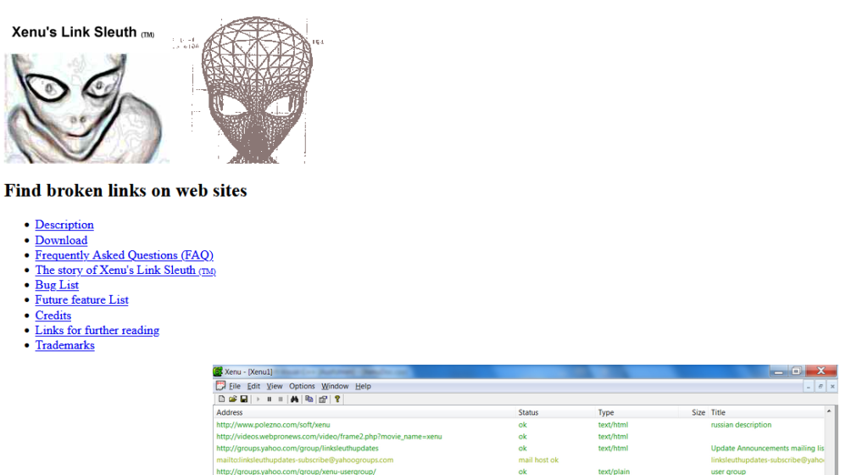Click the inner document close button
The height and width of the screenshot is (475, 868).
coord(832,387)
